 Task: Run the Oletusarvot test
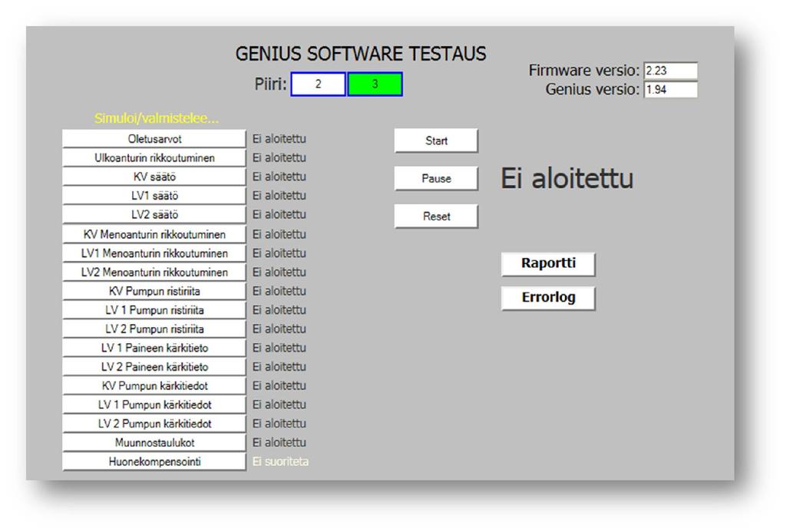click(x=154, y=139)
